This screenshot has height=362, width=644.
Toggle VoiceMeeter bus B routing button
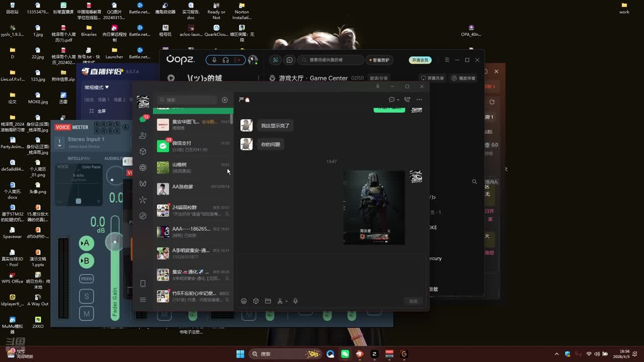[x=87, y=261]
